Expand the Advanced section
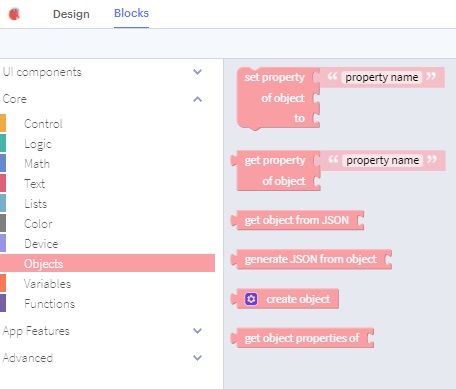456x389 pixels. [x=197, y=358]
